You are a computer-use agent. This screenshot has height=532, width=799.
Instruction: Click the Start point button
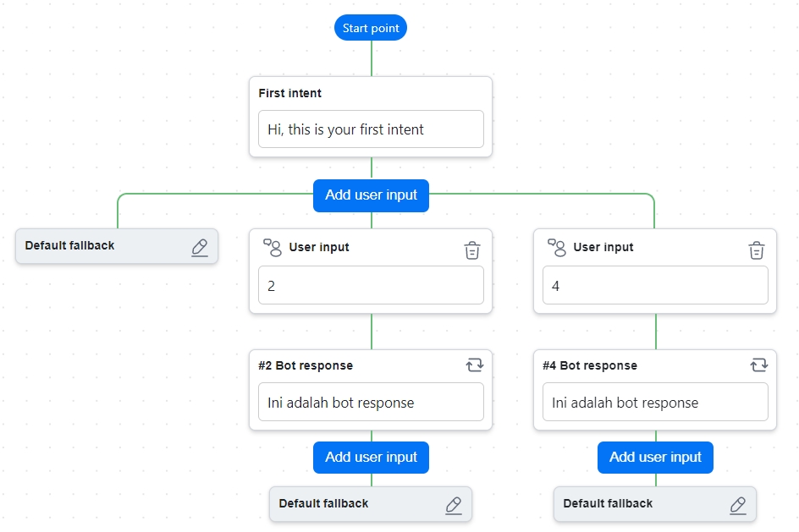370,27
